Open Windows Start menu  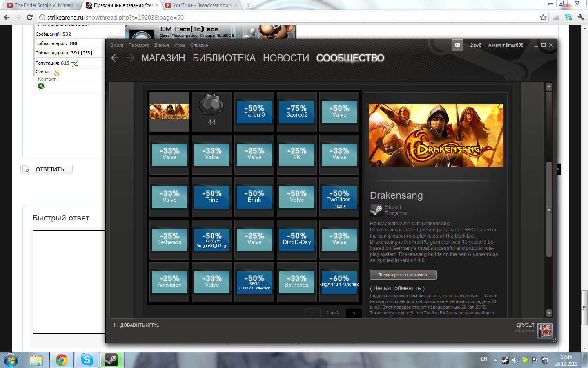(11, 360)
